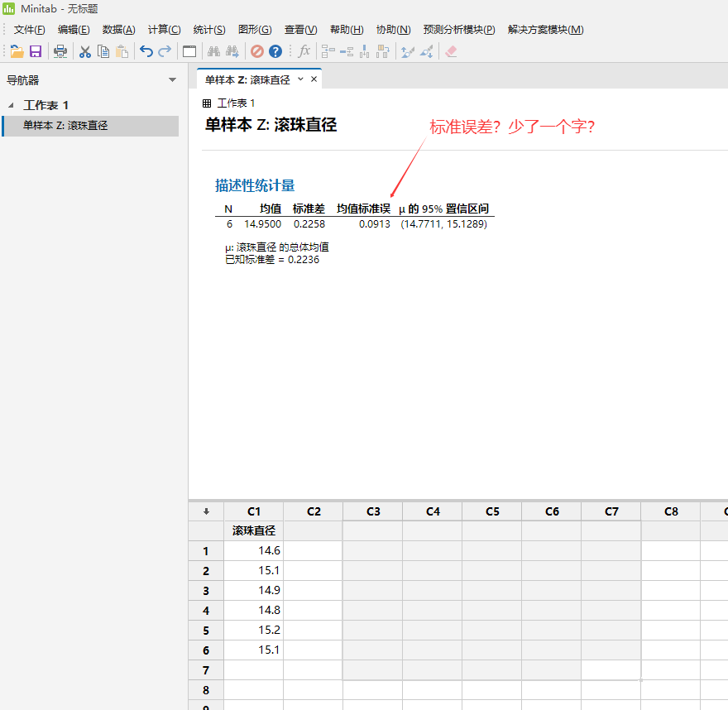Select column header C5
Viewport: 728px width, 710px height.
(x=492, y=511)
